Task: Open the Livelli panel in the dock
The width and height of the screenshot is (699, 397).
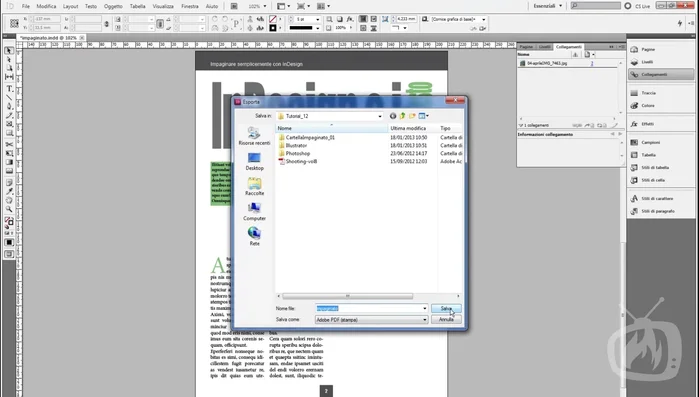Action: 661,62
